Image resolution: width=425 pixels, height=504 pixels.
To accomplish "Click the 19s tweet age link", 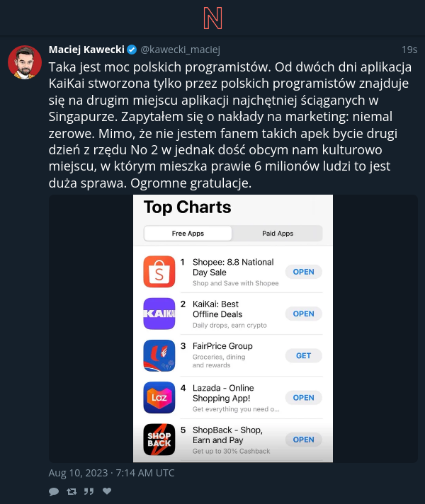I will (x=409, y=50).
